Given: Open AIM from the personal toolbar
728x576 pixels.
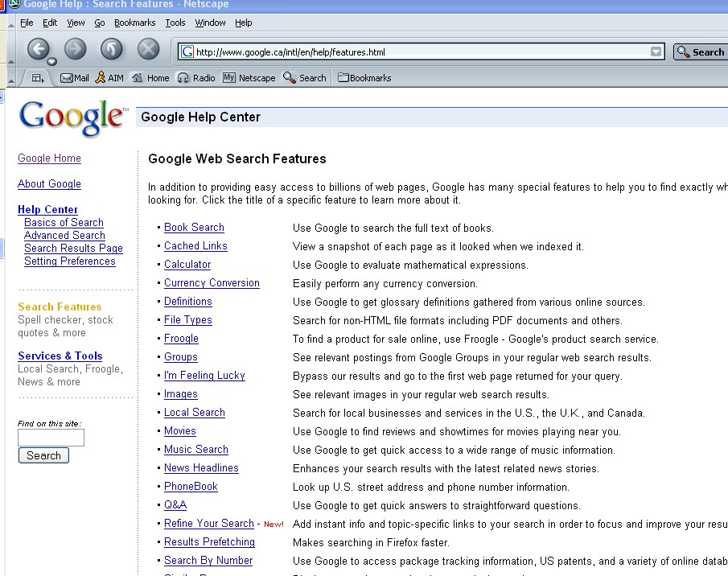Looking at the screenshot, I should coord(109,78).
